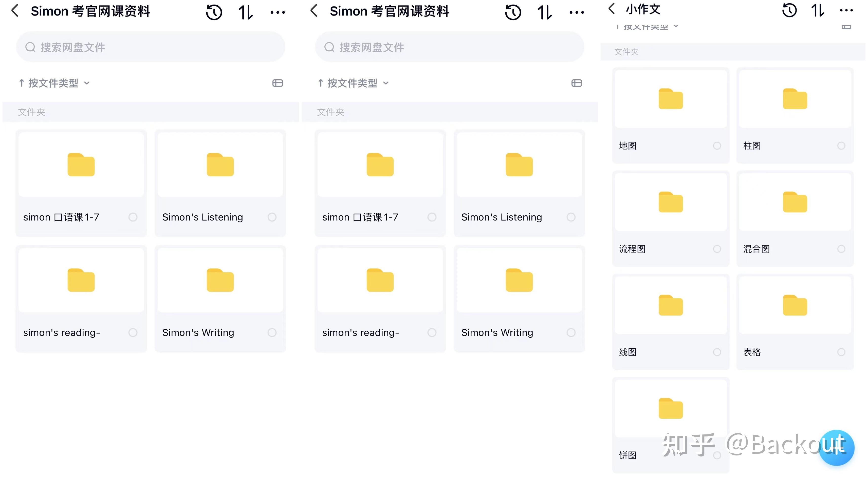Open the three-dots more menu in 小作文 header
This screenshot has height=479, width=868.
click(846, 10)
